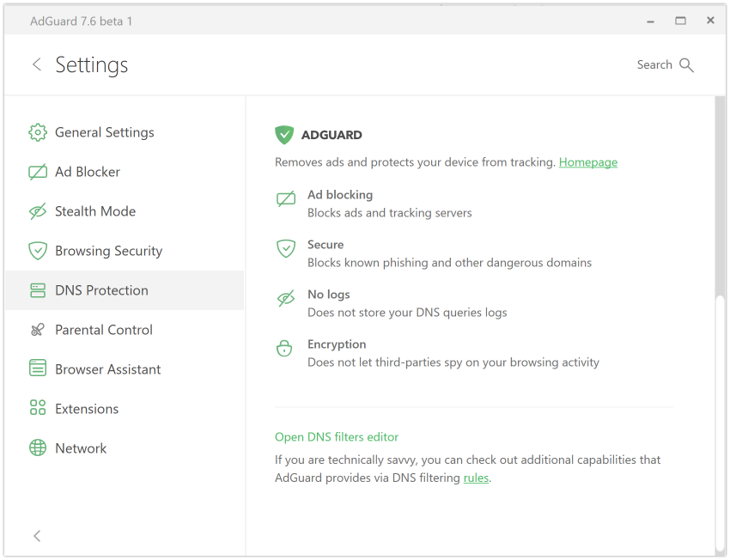Follow the DNS filtering rules link
Image resolution: width=730 pixels, height=560 pixels.
tap(476, 478)
